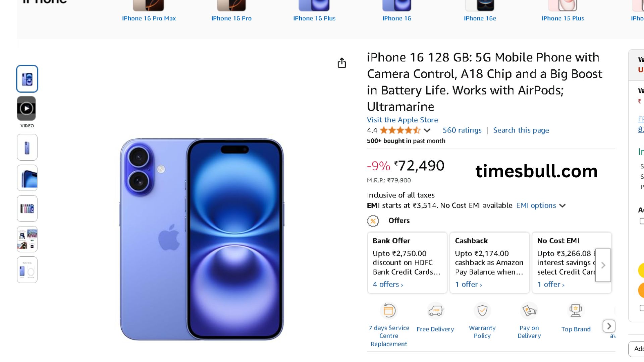Select the side-view phone thumbnail

27,147
